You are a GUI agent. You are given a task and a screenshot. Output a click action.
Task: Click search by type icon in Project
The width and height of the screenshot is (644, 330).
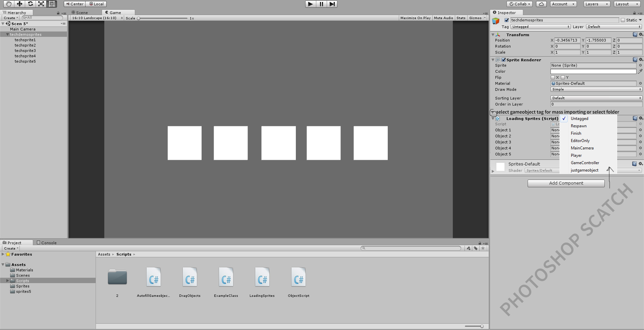pyautogui.click(x=469, y=248)
